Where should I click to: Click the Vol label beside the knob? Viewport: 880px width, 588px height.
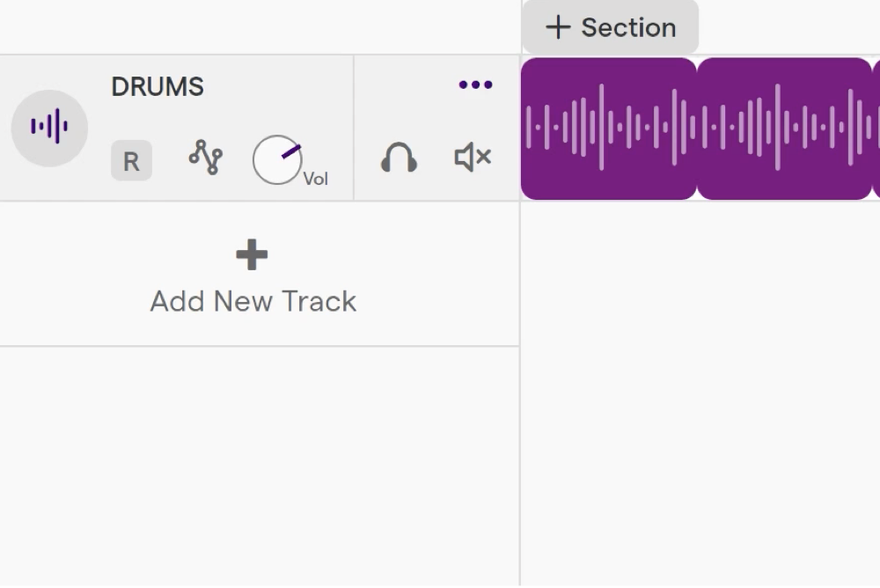pyautogui.click(x=315, y=180)
